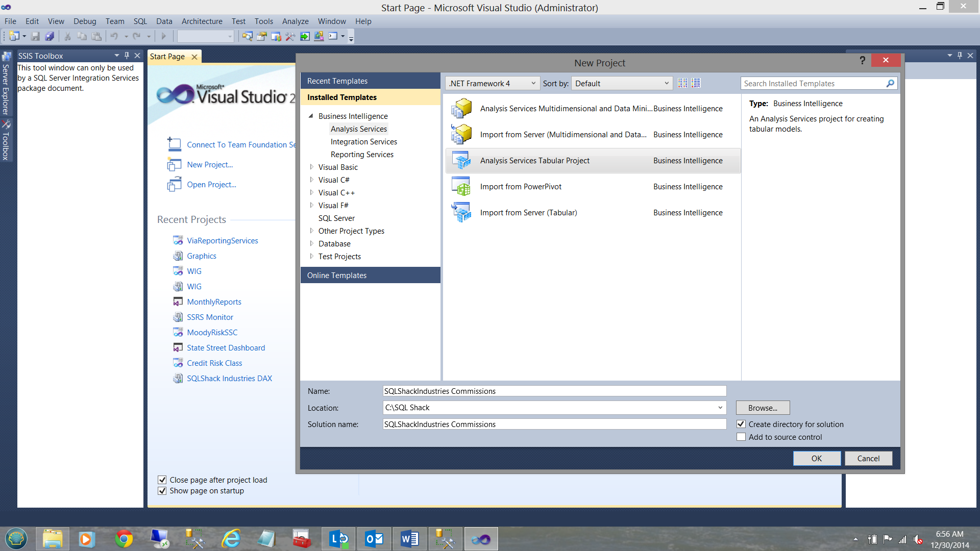Enable Add to source control
980x551 pixels.
click(x=741, y=437)
